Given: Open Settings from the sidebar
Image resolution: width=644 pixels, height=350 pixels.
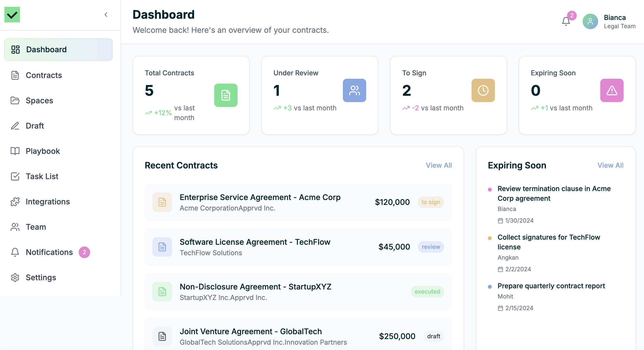Looking at the screenshot, I should click(41, 277).
